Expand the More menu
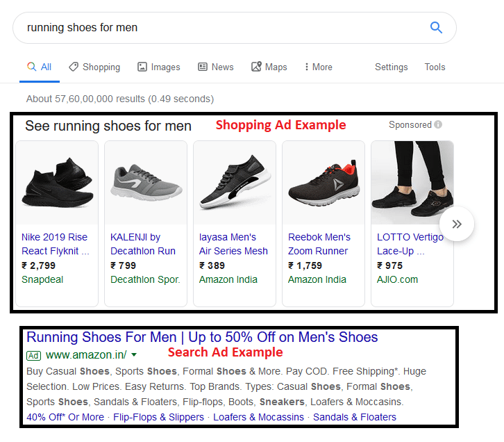This screenshot has height=442, width=504. [319, 67]
